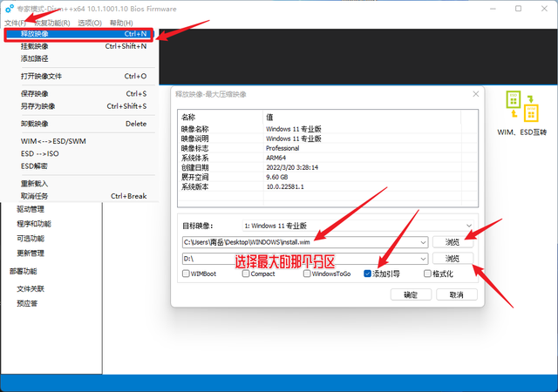The width and height of the screenshot is (558, 392).
Task: Open the 文件(F) menu
Action: (16, 23)
